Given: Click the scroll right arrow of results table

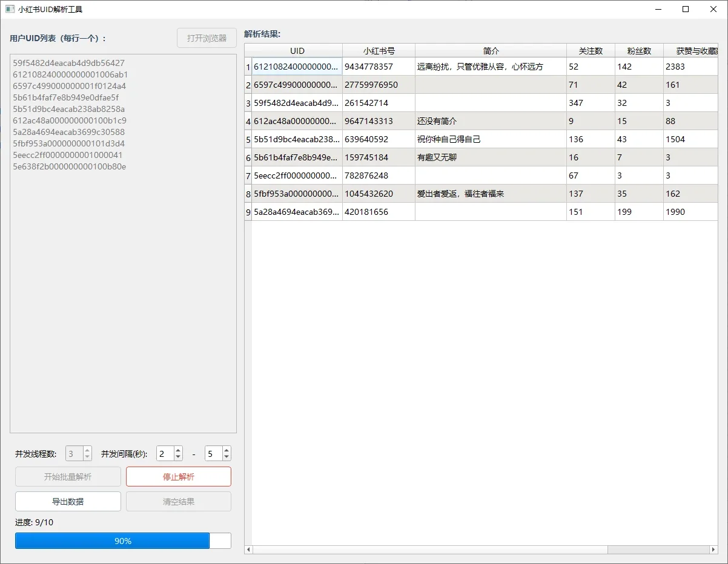Looking at the screenshot, I should [x=713, y=549].
